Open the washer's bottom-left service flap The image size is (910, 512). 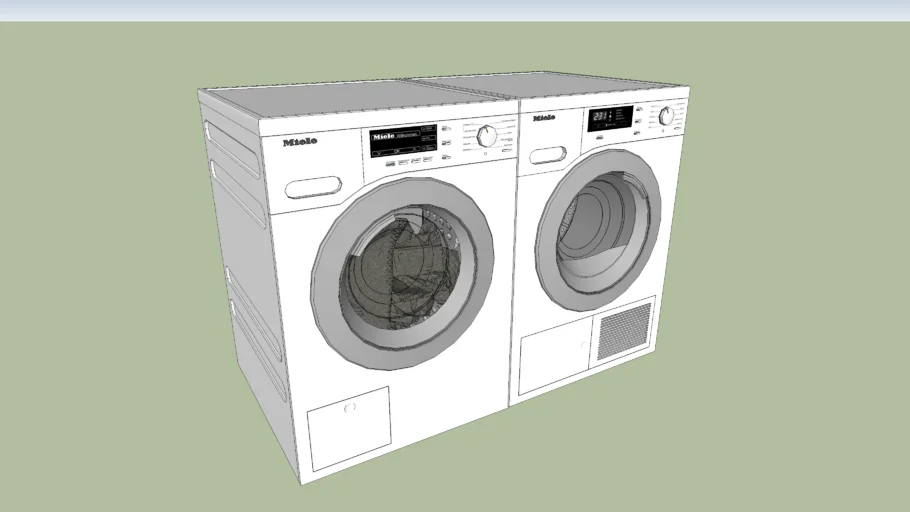click(347, 426)
